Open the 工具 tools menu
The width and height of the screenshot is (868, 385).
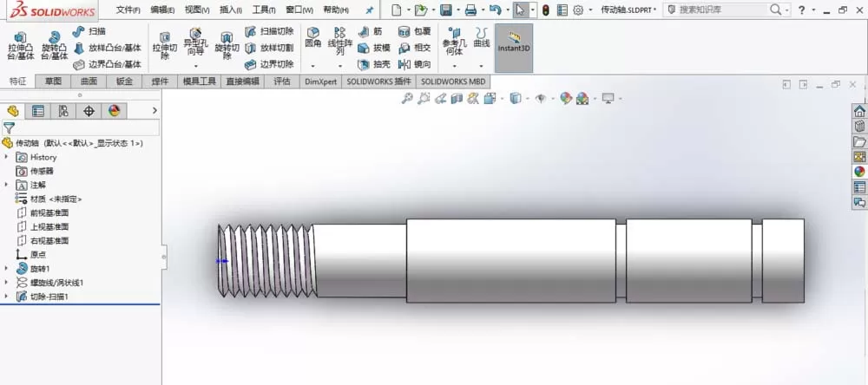pos(264,10)
